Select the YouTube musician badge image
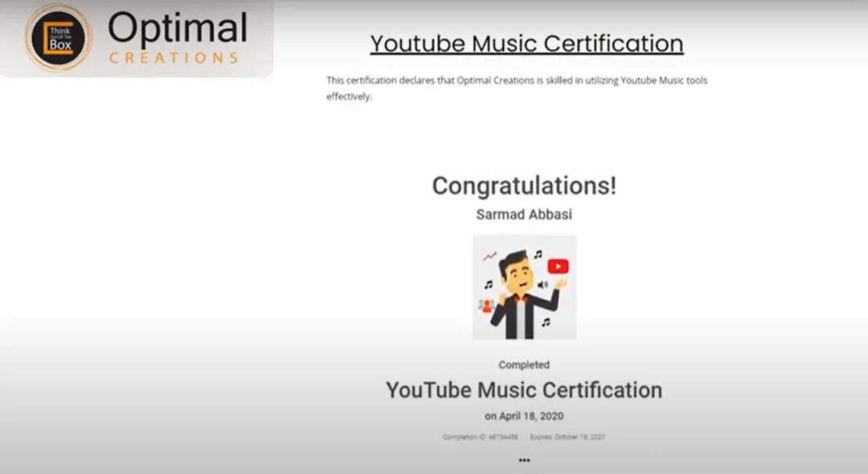Screen dimensions: 868x474 525,287
